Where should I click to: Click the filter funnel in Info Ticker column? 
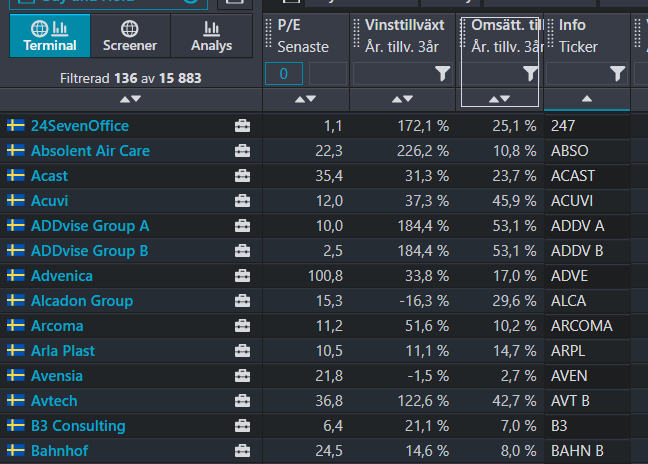pos(617,74)
